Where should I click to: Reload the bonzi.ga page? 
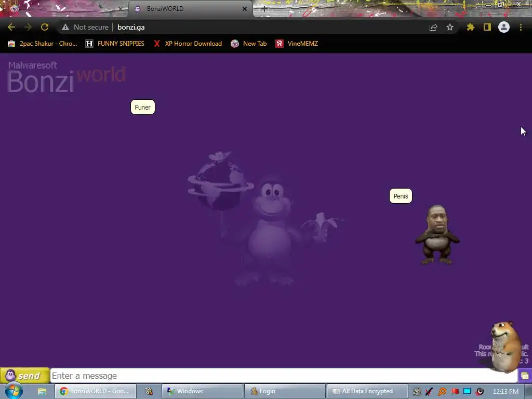tap(45, 27)
